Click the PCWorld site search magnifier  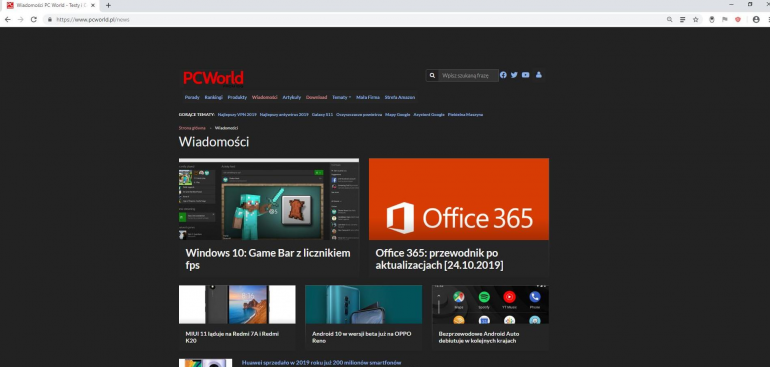(432, 76)
